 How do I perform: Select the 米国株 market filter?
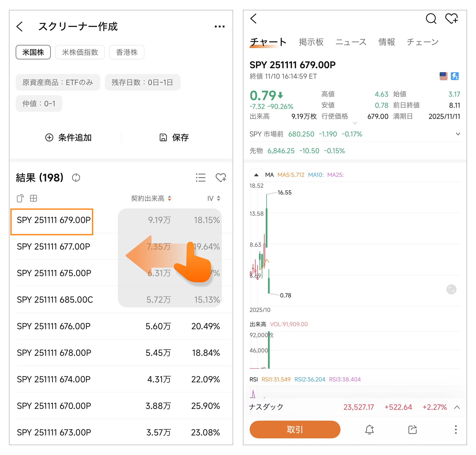pos(33,52)
